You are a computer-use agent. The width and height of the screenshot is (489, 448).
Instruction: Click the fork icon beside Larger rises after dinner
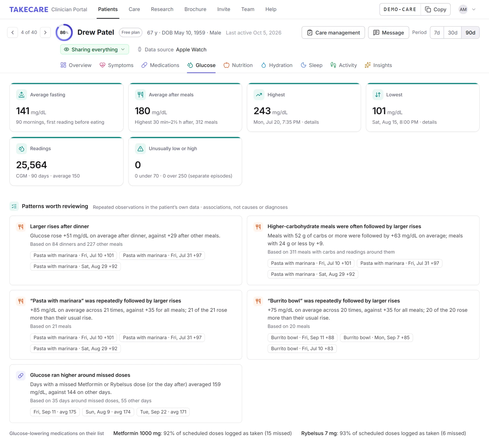pos(21,227)
